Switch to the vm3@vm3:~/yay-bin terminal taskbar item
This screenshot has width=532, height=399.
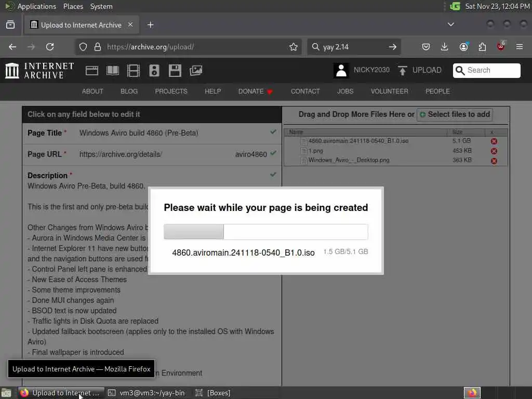147,393
